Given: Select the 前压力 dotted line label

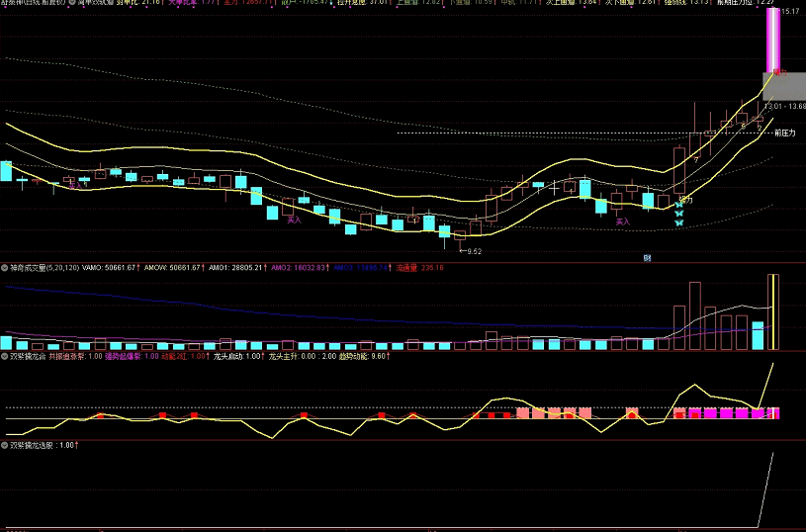Looking at the screenshot, I should (x=785, y=133).
